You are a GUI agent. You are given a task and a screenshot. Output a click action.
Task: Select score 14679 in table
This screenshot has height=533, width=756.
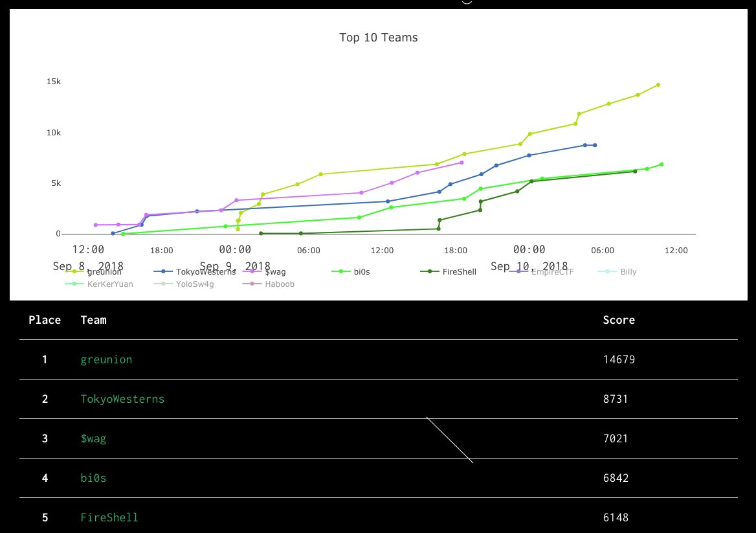[x=619, y=360]
